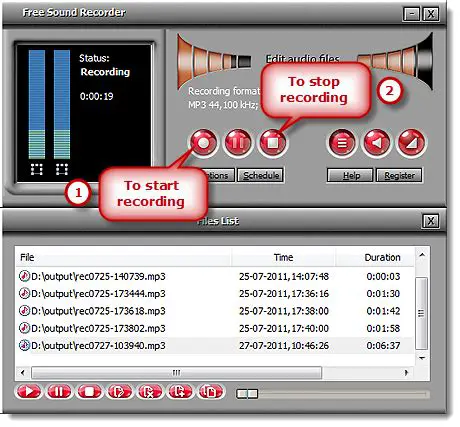
Task: Click the duration value 0:00:03
Action: tap(383, 276)
